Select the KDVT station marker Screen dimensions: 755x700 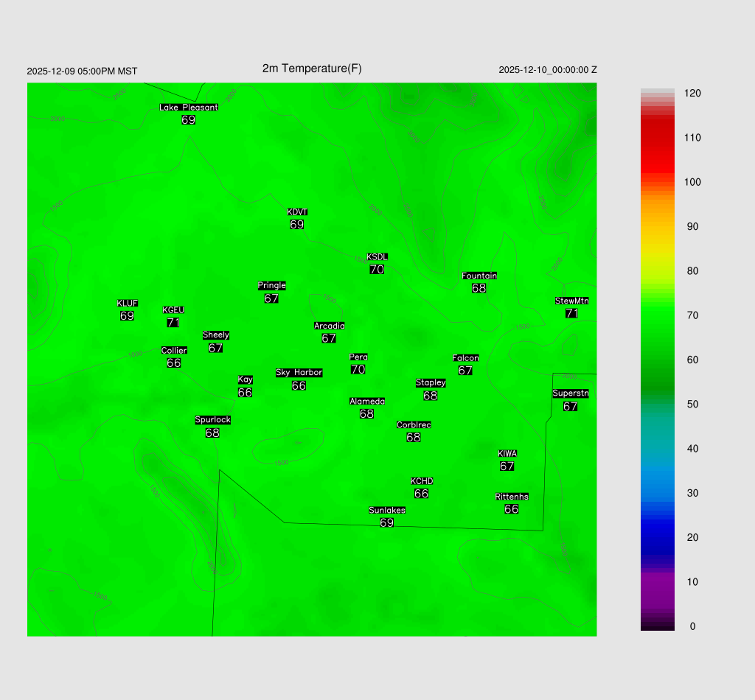point(297,212)
